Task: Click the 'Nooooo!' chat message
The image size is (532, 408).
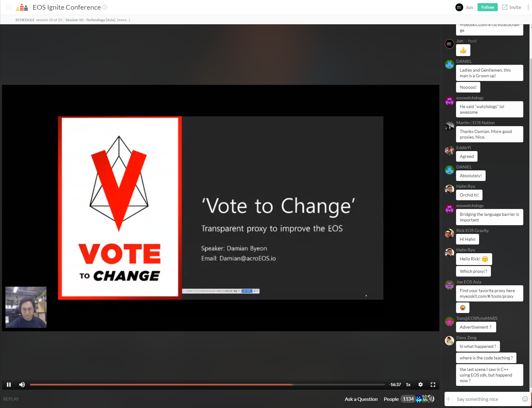Action: click(x=468, y=87)
